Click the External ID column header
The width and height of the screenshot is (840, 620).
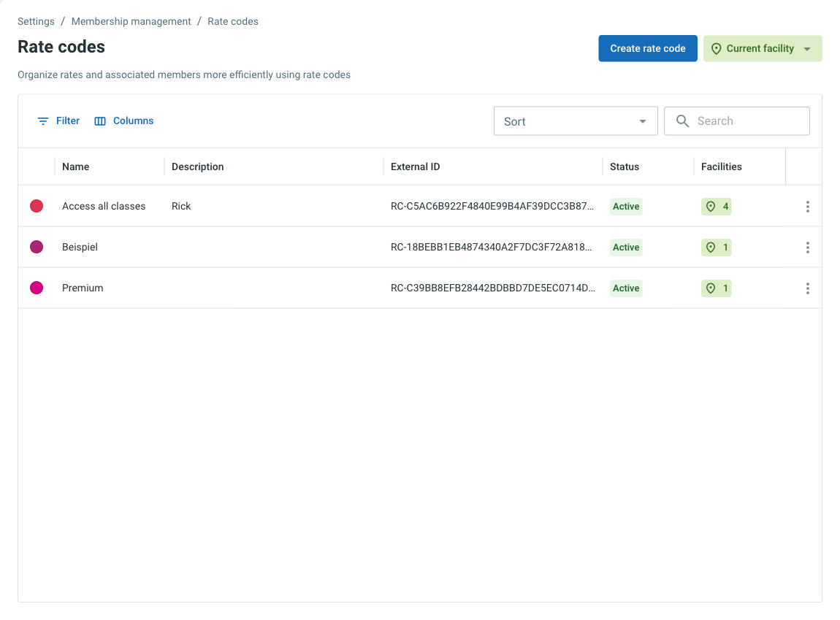415,167
